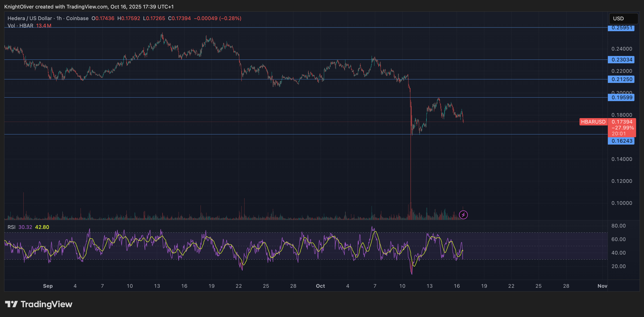Click the TradingView logo icon
This screenshot has height=317, width=644.
pos(11,304)
